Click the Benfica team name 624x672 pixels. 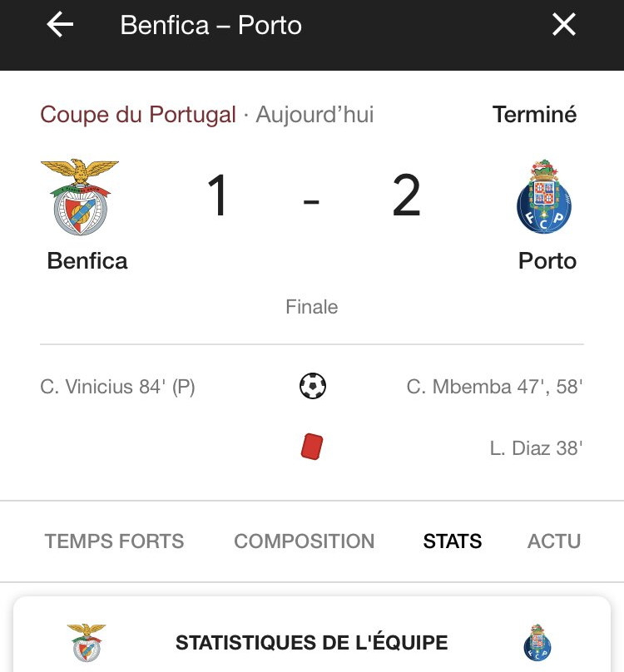tap(87, 261)
